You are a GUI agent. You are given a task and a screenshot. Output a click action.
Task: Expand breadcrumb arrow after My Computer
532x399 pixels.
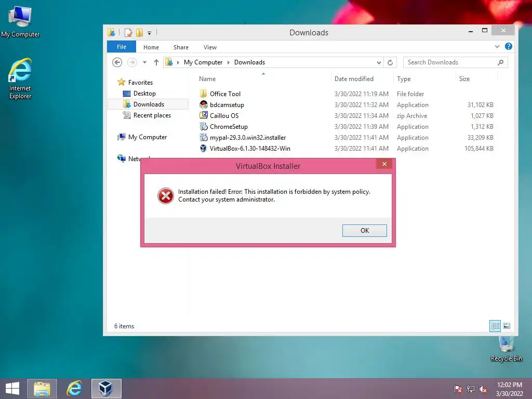(229, 62)
